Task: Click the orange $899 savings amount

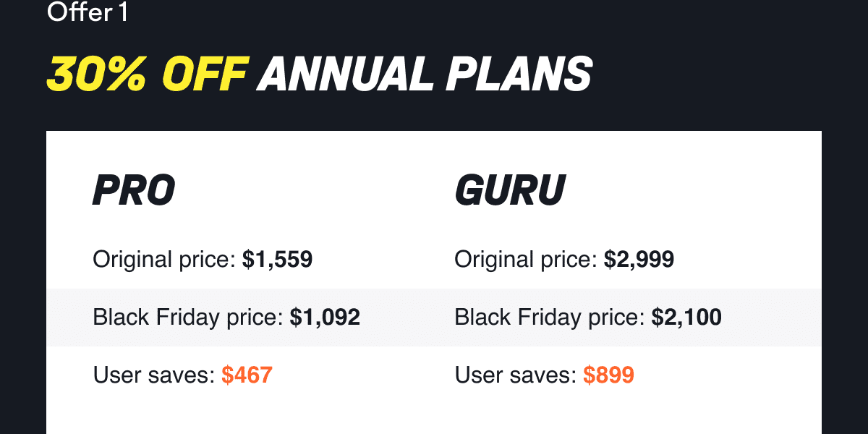Action: pos(608,375)
